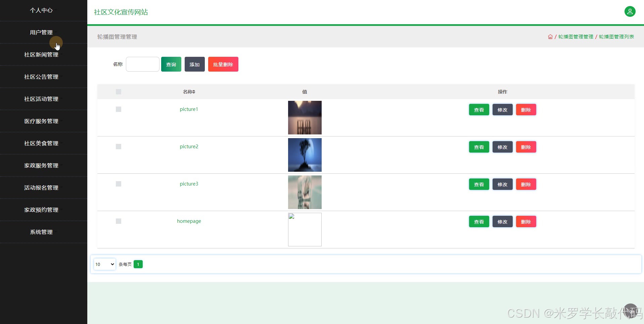Open 个人中心 in sidebar
The height and width of the screenshot is (324, 644).
41,10
